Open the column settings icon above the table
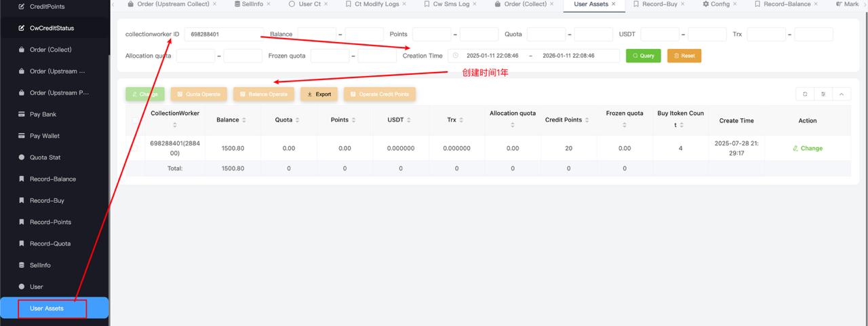 [x=823, y=94]
